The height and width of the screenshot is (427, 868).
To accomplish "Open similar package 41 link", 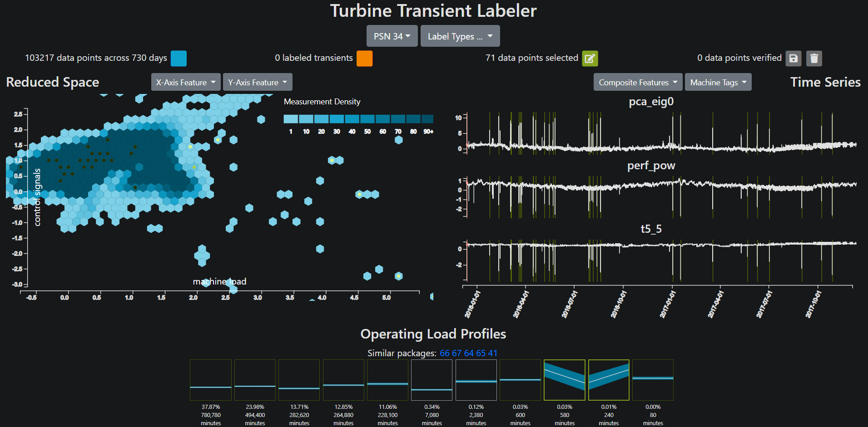I will tap(493, 353).
